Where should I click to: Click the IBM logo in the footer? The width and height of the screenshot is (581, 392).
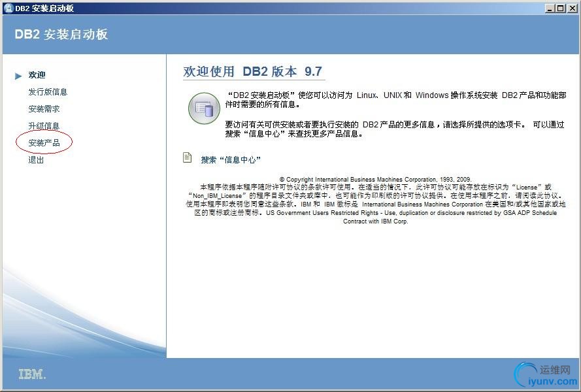coord(32,374)
